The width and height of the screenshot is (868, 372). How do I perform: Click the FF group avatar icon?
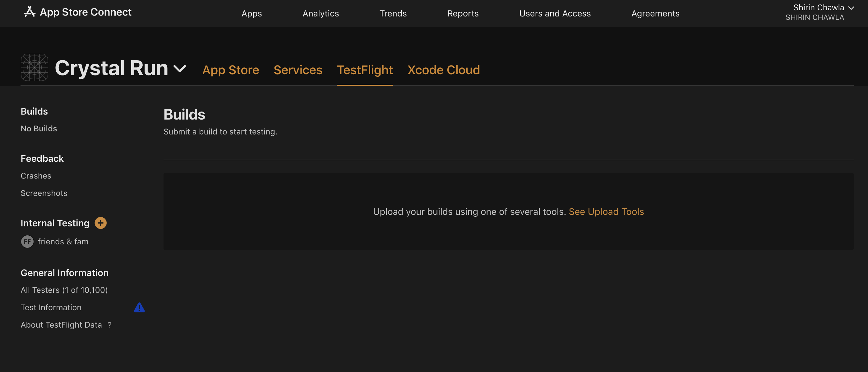[27, 241]
